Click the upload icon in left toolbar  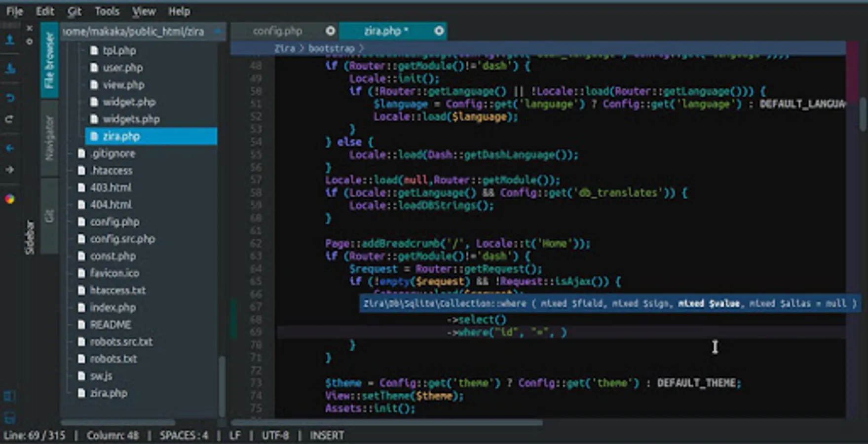click(x=9, y=40)
